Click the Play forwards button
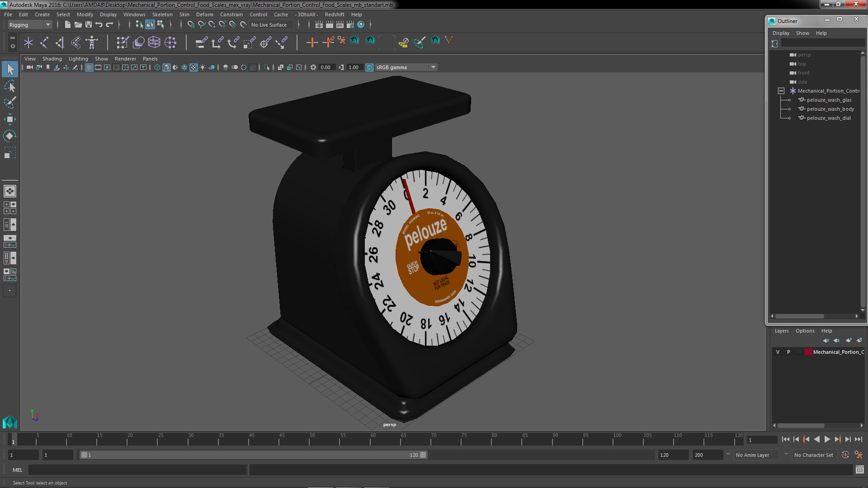The width and height of the screenshot is (868, 488). point(827,439)
